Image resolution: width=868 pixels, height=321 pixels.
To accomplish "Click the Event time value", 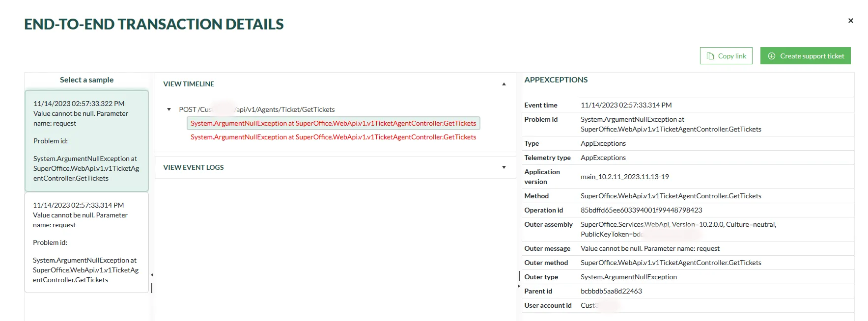I will 626,105.
